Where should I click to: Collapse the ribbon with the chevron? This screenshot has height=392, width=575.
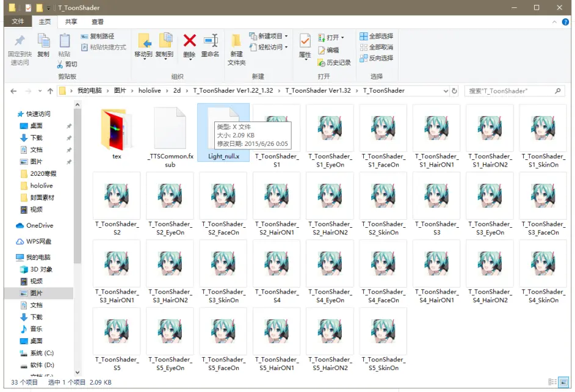[x=554, y=22]
